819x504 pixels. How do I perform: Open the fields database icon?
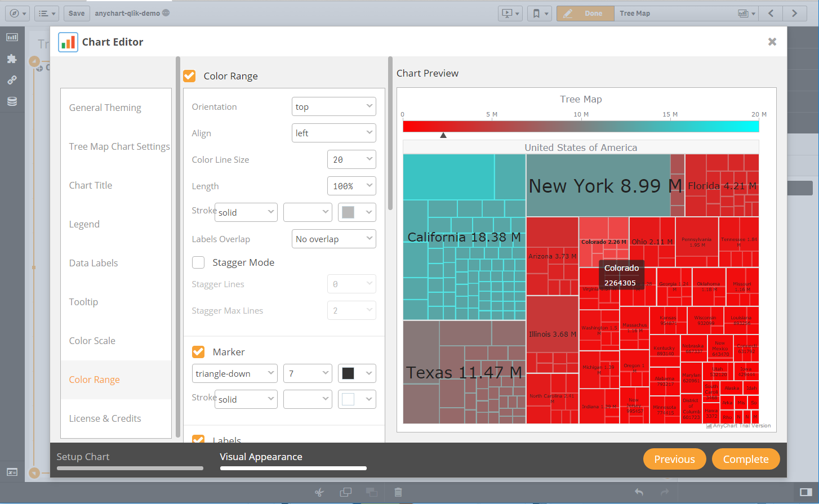[12, 101]
